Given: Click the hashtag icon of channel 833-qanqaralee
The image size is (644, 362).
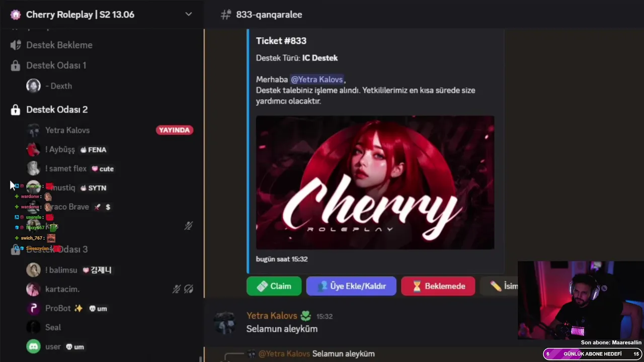Looking at the screenshot, I should pos(226,15).
